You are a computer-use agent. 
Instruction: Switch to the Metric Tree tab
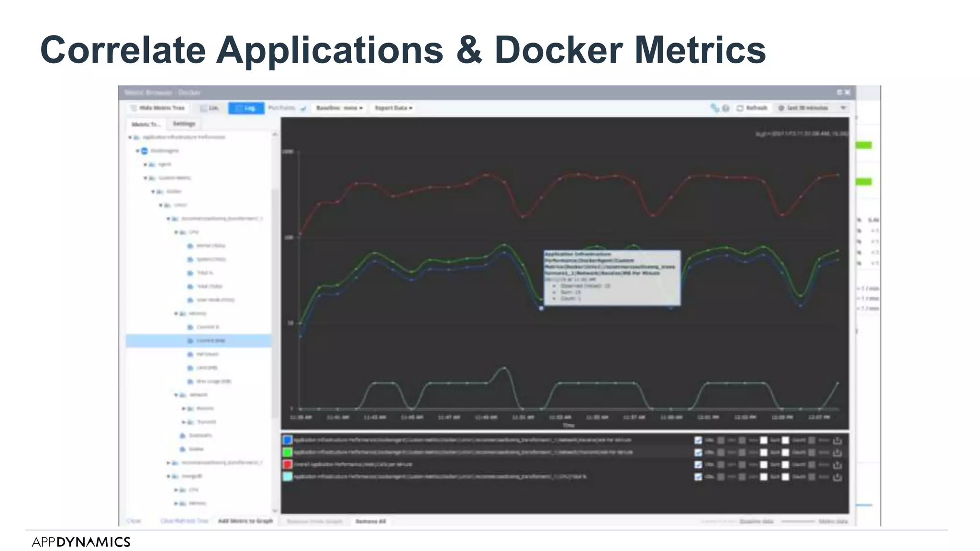(146, 124)
